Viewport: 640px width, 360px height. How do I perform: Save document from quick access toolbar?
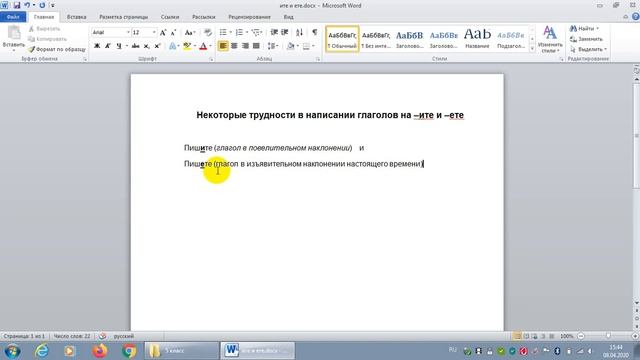pos(17,5)
